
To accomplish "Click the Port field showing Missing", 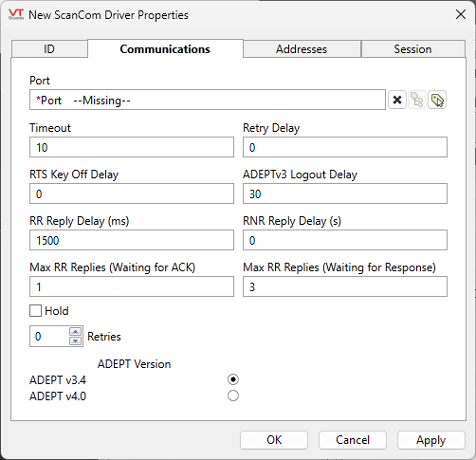I will pos(208,100).
